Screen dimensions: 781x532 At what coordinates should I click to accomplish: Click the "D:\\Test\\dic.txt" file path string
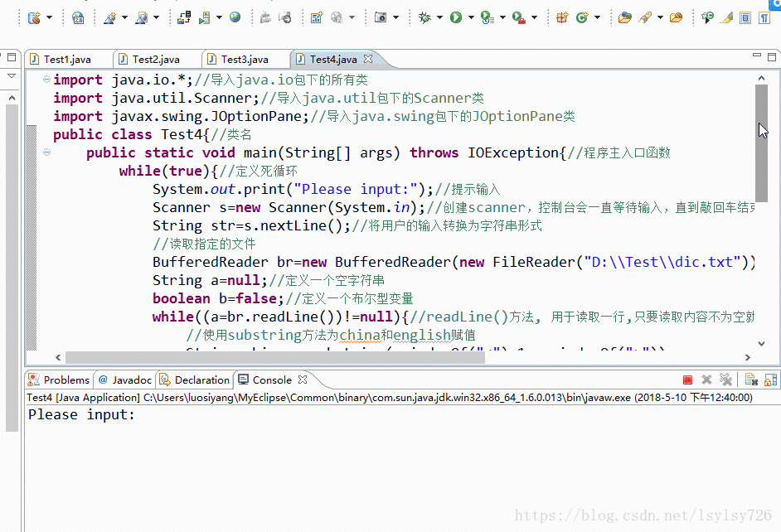click(x=662, y=262)
